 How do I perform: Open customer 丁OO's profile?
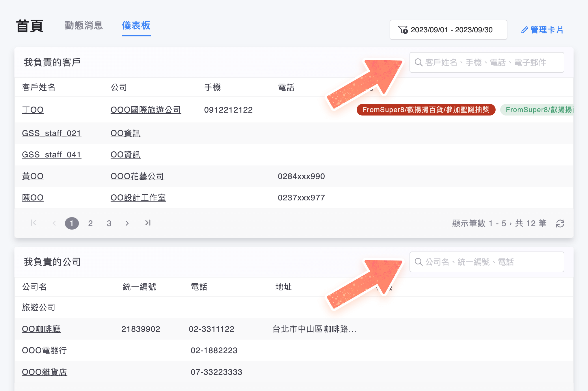coord(33,110)
